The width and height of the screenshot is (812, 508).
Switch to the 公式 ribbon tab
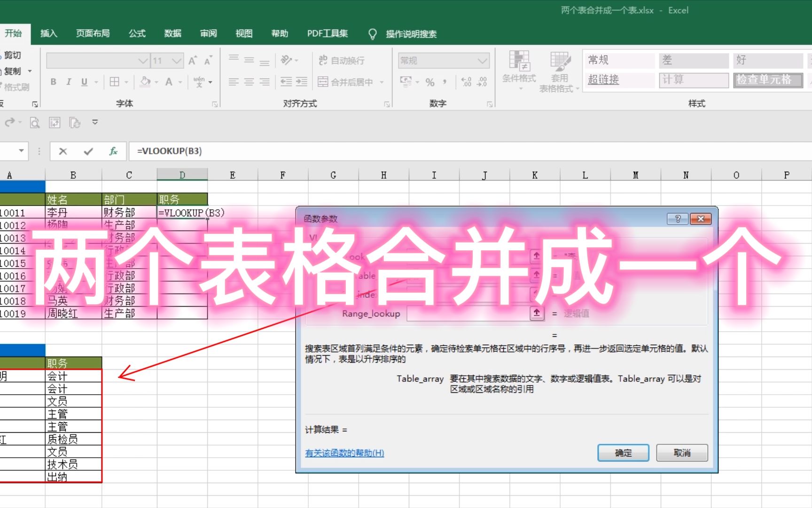pos(137,33)
